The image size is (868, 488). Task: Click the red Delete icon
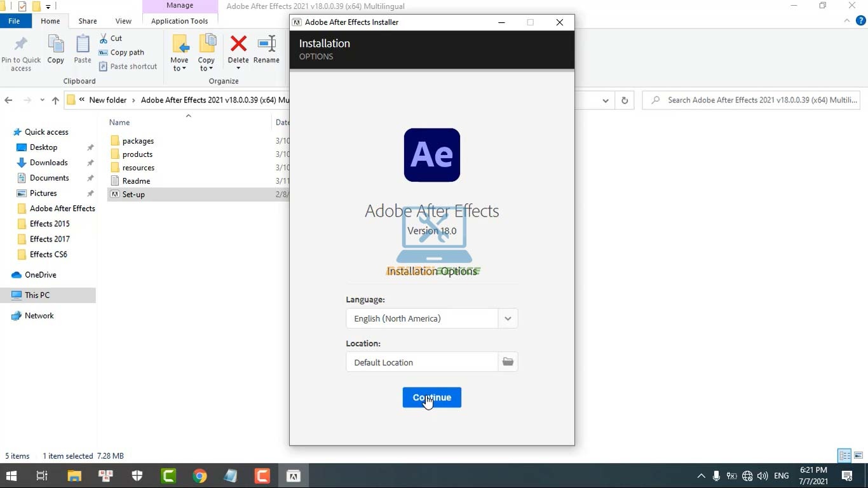(238, 44)
